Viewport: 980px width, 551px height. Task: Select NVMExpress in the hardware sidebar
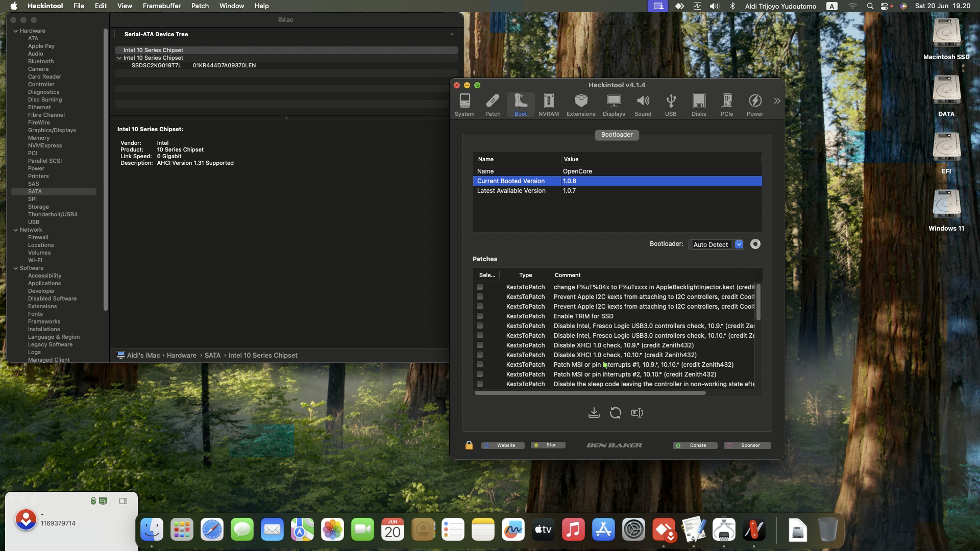pos(45,146)
